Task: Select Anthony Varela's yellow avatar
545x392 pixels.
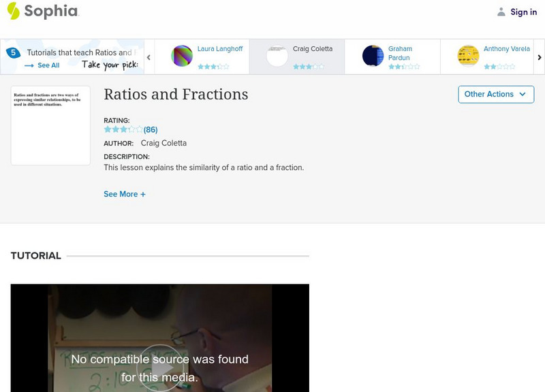Action: coord(468,56)
